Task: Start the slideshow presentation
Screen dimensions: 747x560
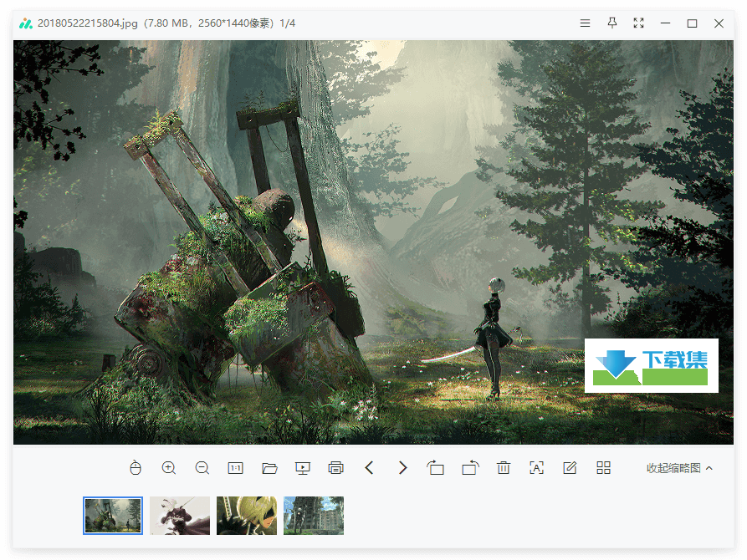Action: click(303, 468)
